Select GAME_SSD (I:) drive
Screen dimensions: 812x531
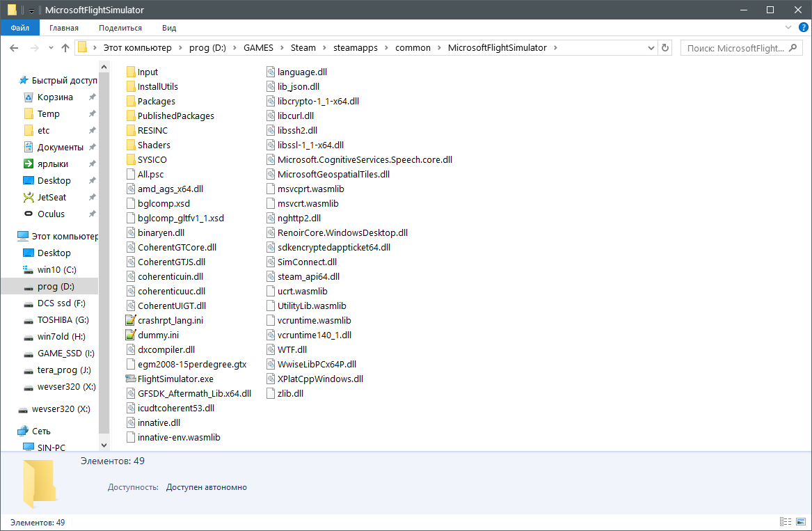[x=66, y=354]
